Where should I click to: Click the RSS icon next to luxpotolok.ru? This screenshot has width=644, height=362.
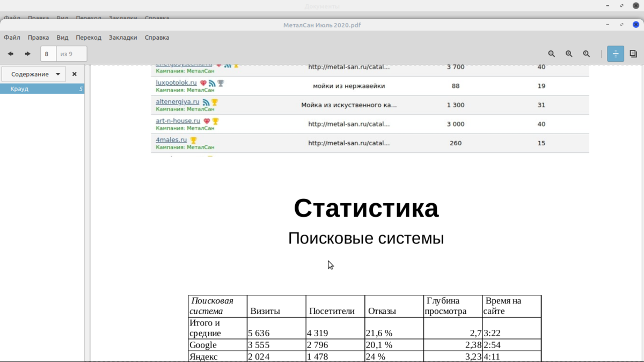pos(212,83)
